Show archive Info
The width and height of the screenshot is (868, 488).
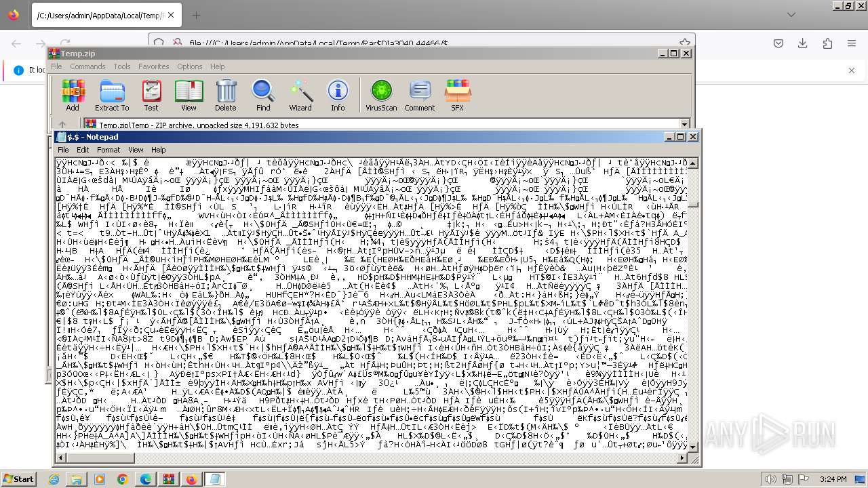click(338, 95)
